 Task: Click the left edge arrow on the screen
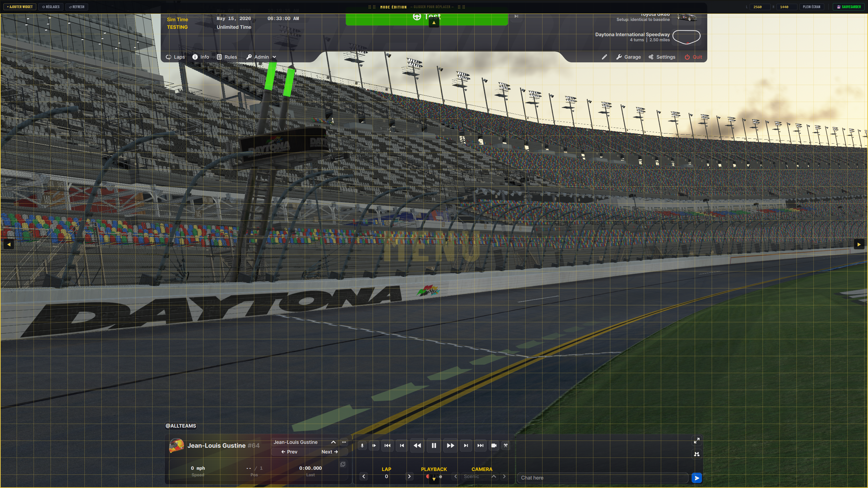(x=9, y=244)
